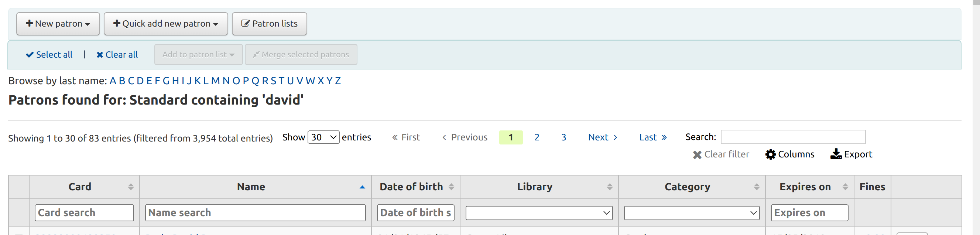Focus the table Search box

click(x=793, y=137)
